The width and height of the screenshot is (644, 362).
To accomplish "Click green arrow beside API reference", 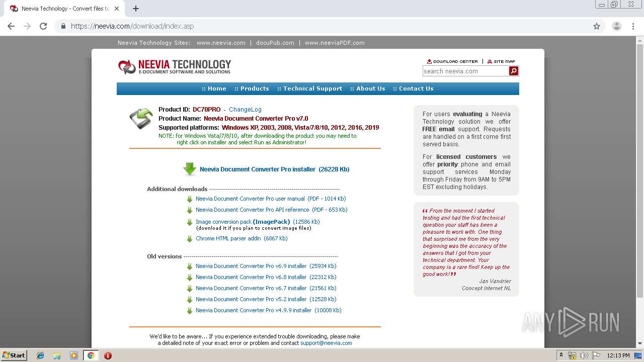I will pyautogui.click(x=190, y=210).
